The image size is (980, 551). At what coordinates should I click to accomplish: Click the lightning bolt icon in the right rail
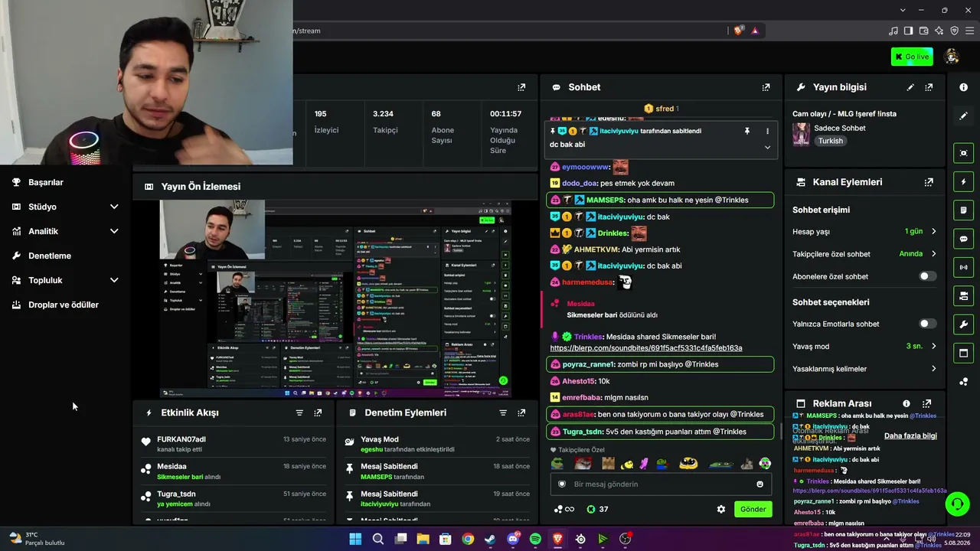click(963, 182)
